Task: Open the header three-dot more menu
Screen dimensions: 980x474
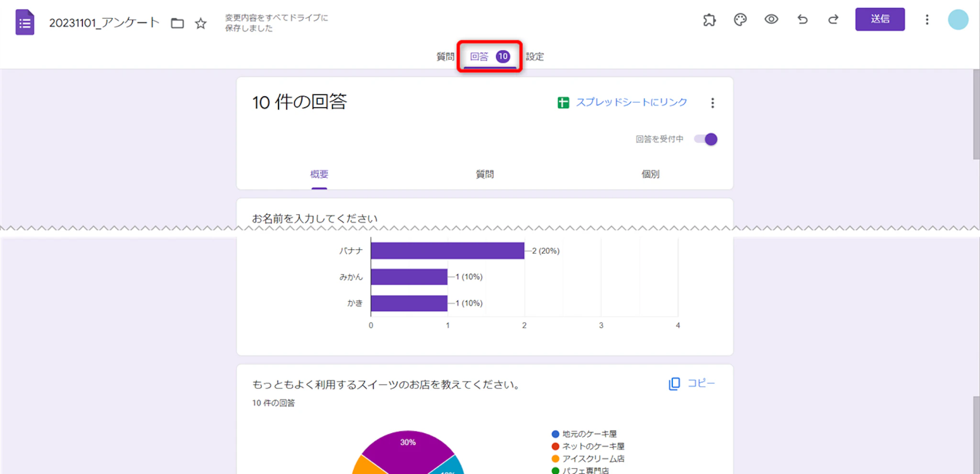Action: click(x=927, y=20)
